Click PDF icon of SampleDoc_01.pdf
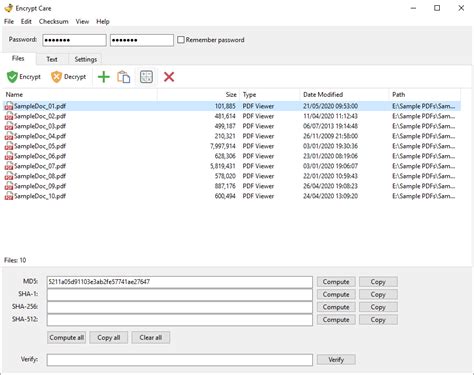The image size is (474, 375). coord(9,106)
